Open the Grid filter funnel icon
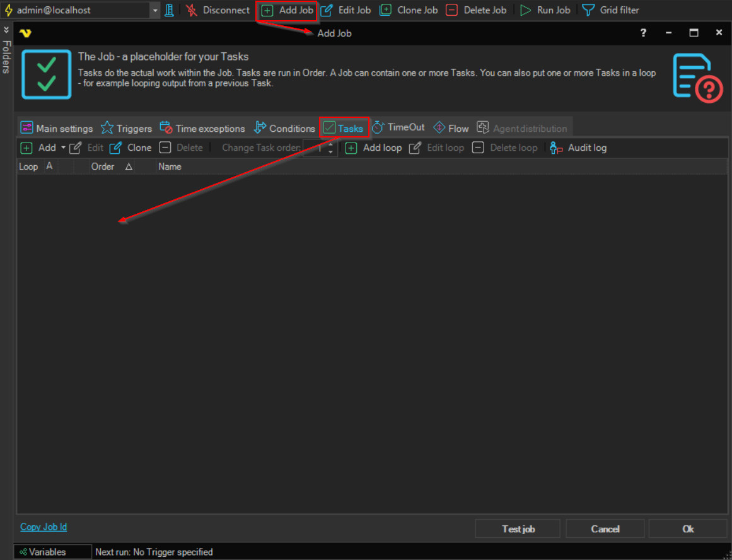 [x=588, y=10]
